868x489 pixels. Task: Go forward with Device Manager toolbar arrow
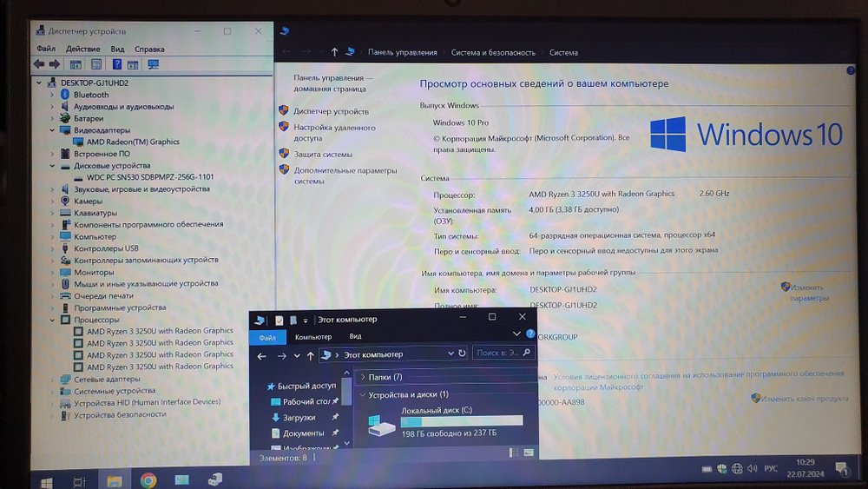(x=54, y=64)
